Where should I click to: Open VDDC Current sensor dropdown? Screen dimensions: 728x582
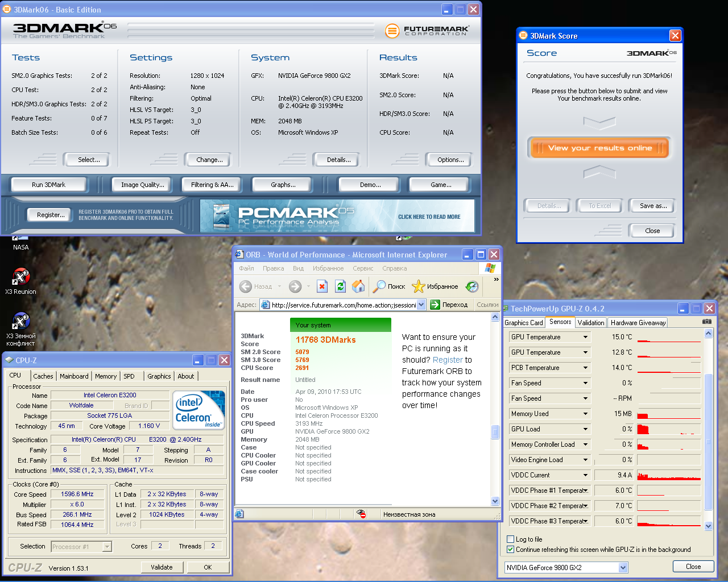[585, 475]
